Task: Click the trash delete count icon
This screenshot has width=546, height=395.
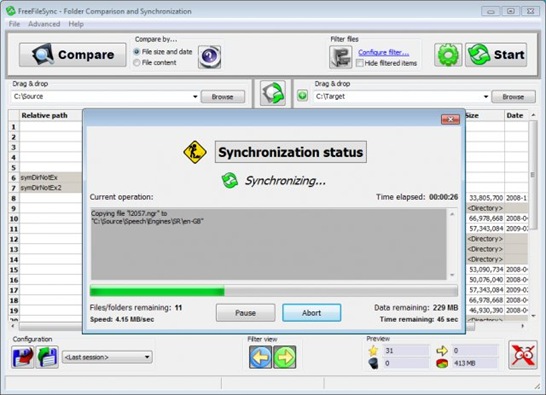Action: pos(374,363)
